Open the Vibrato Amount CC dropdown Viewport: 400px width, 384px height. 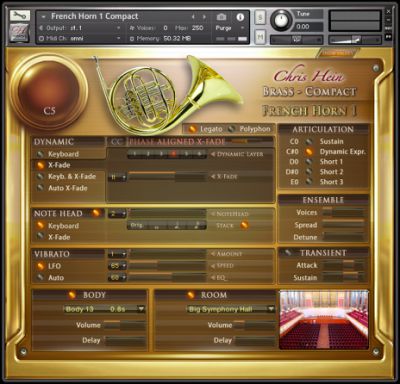[117, 254]
